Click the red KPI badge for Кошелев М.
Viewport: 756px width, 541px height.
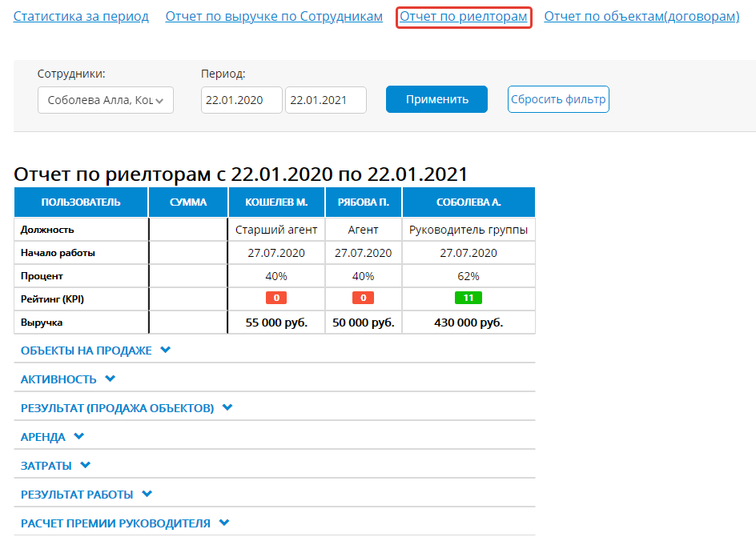[x=276, y=299]
